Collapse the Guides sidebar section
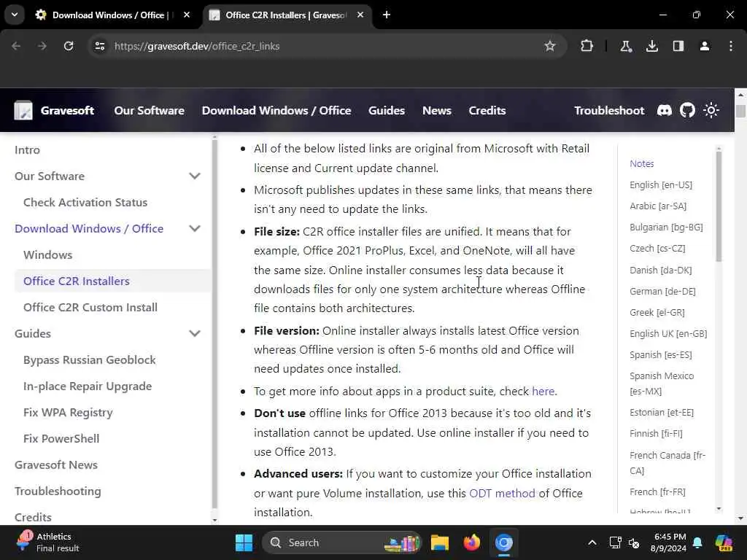 [x=194, y=333]
